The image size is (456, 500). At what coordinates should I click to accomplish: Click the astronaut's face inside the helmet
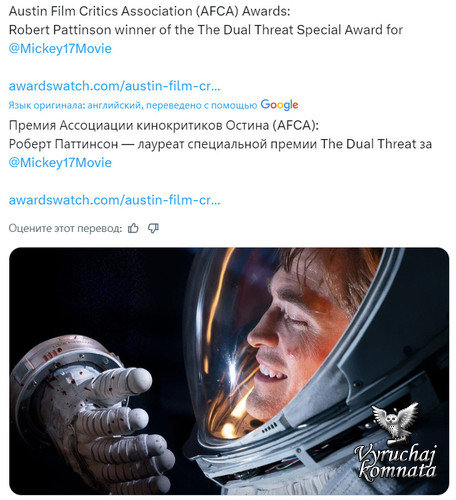pos(293,337)
